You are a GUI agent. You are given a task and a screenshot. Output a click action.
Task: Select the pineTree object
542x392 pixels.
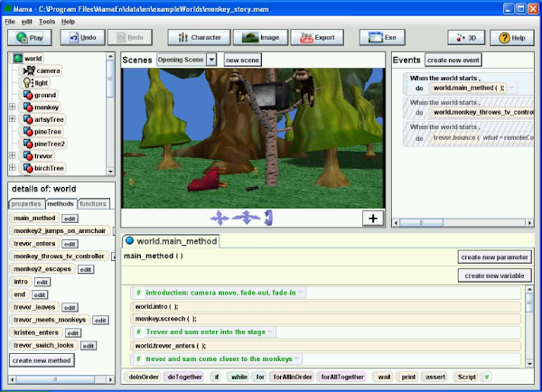pos(42,132)
